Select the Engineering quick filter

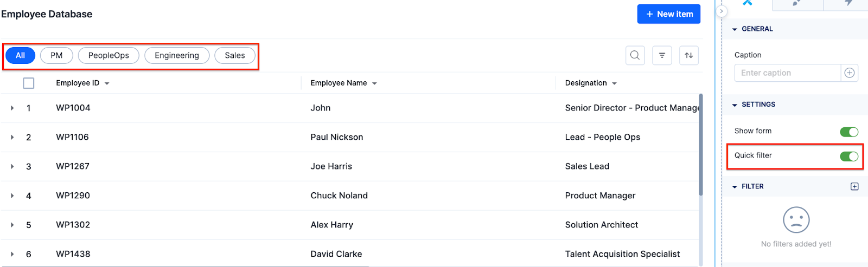click(x=177, y=55)
